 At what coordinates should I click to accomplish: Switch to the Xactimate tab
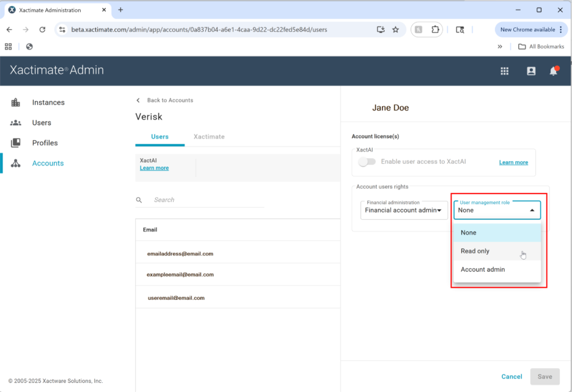pos(209,137)
